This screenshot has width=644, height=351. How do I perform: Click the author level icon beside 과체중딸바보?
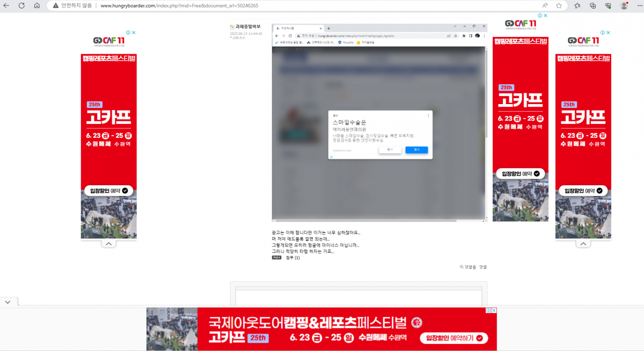pos(232,26)
